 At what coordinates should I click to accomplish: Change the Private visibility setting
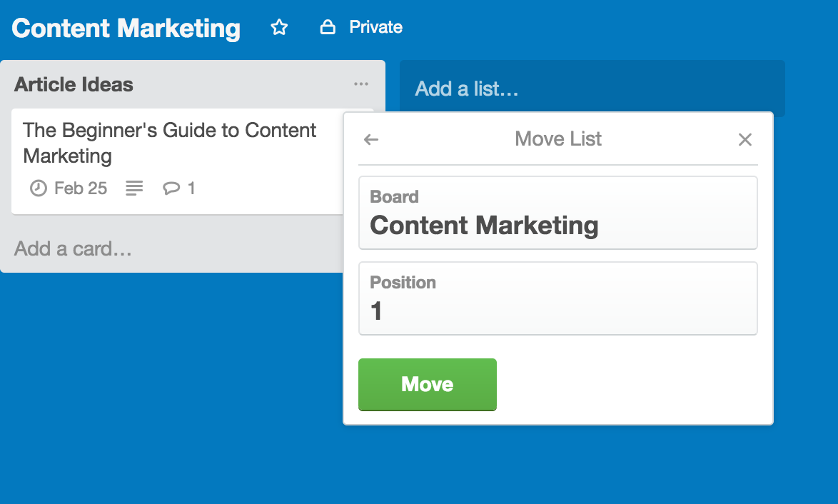tap(361, 26)
